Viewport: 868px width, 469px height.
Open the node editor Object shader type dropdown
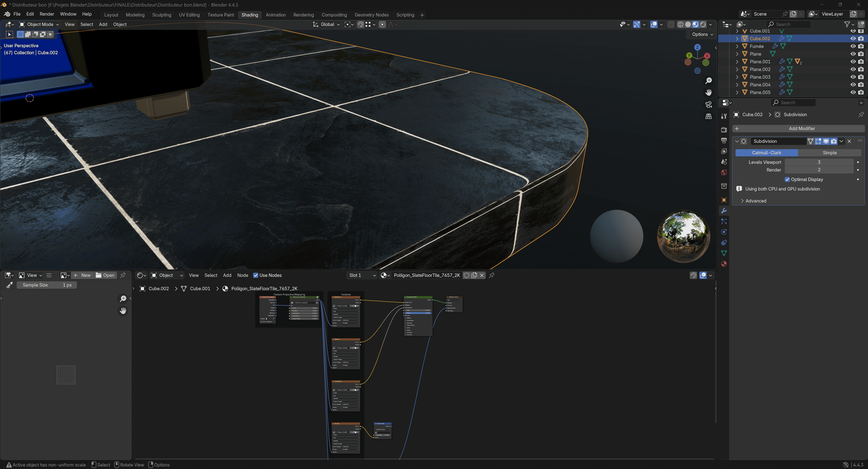pyautogui.click(x=167, y=275)
